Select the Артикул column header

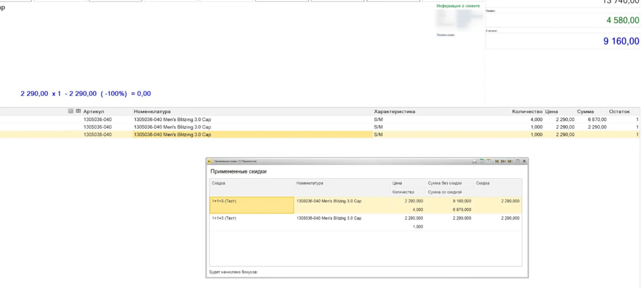[93, 112]
